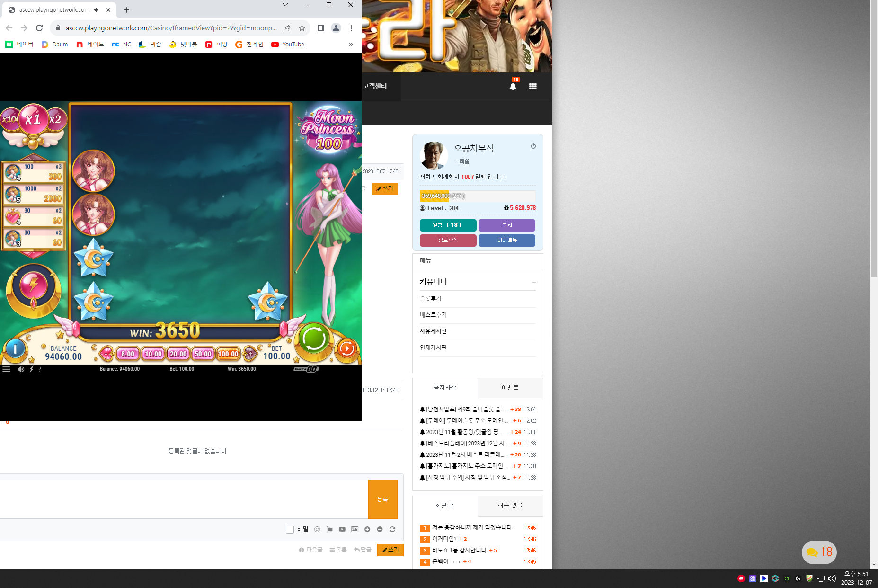Image resolution: width=878 pixels, height=588 pixels.
Task: Expand the 커뮤니티 menu section
Action: 534,282
